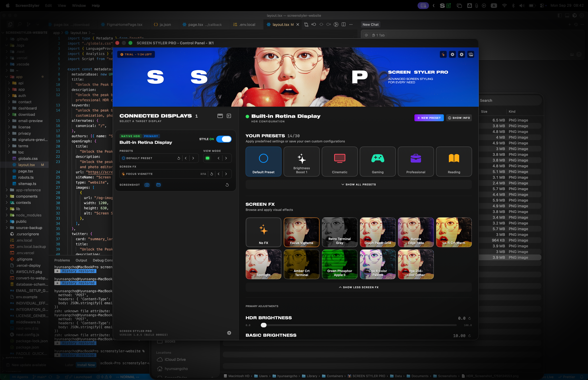Select the Retro Terminal Grey effect thumbnail
The height and width of the screenshot is (380, 588).
339,232
